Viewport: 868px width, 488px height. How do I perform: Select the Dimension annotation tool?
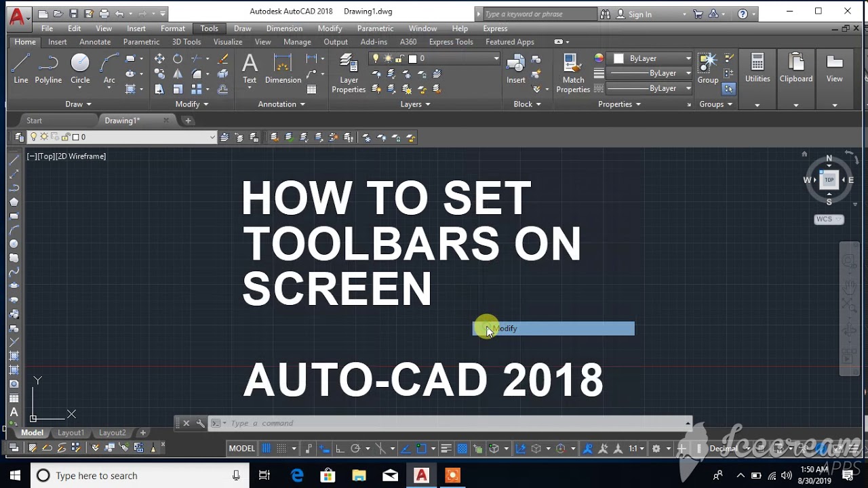point(283,70)
